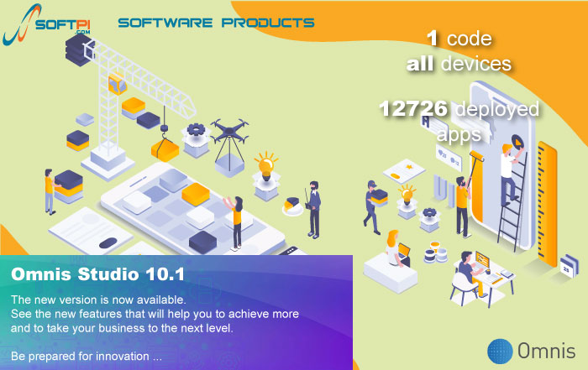Click the purple Omnis Studio banner panel
Screen dimensions: 588x370
point(176,312)
